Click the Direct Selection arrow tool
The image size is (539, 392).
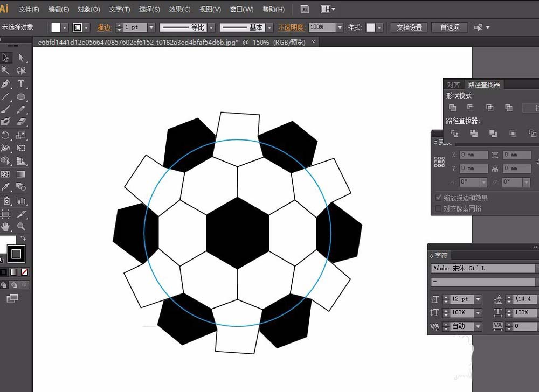pyautogui.click(x=21, y=58)
